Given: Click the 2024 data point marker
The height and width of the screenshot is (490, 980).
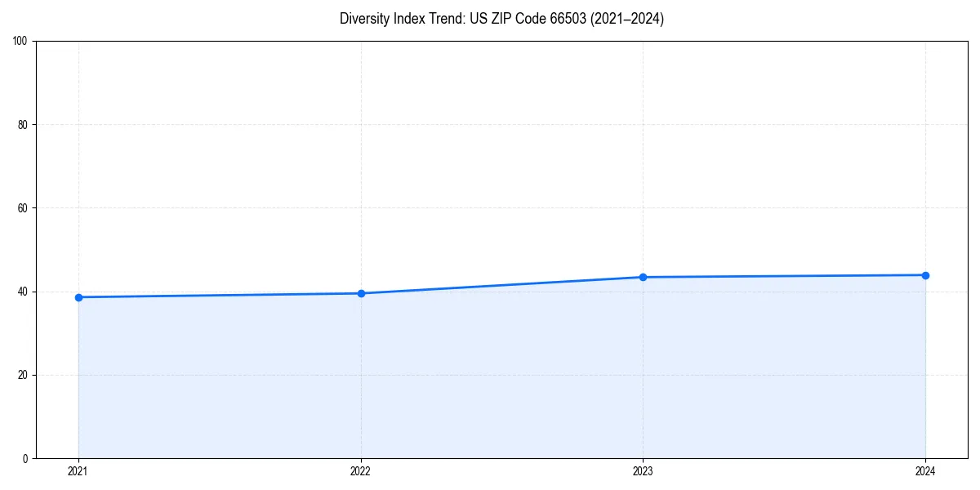Looking at the screenshot, I should pyautogui.click(x=925, y=274).
